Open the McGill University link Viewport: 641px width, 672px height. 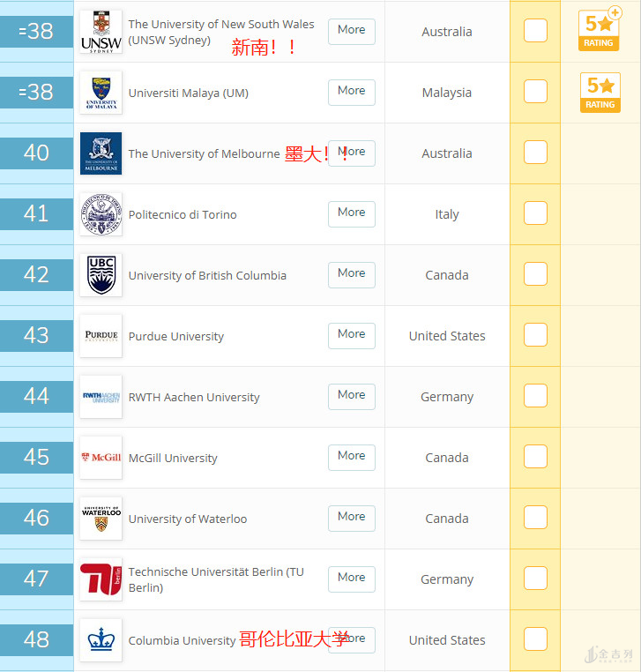tap(173, 459)
